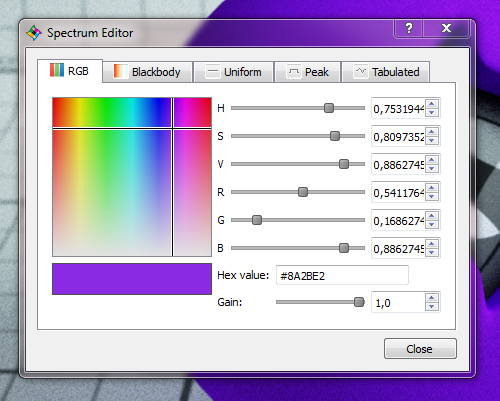The height and width of the screenshot is (401, 500).
Task: Click the Blackbody gradient tab icon
Action: (121, 71)
